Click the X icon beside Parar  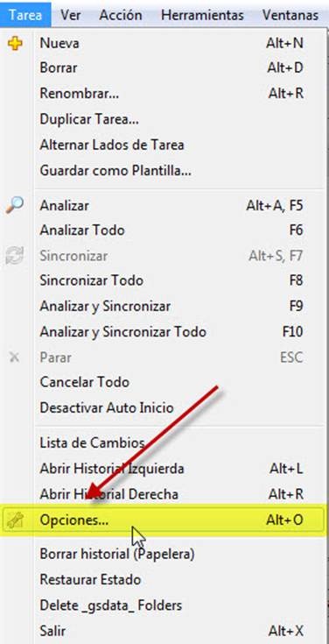(14, 357)
